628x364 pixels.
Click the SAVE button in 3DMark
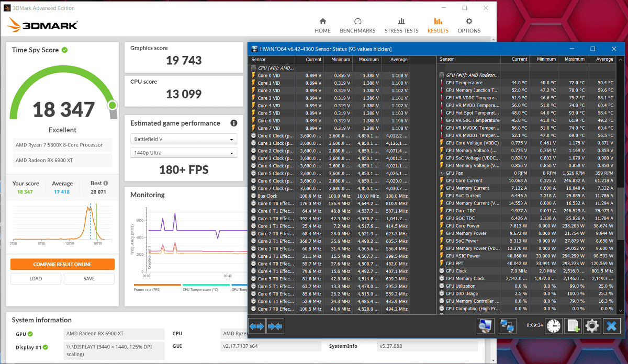point(89,279)
